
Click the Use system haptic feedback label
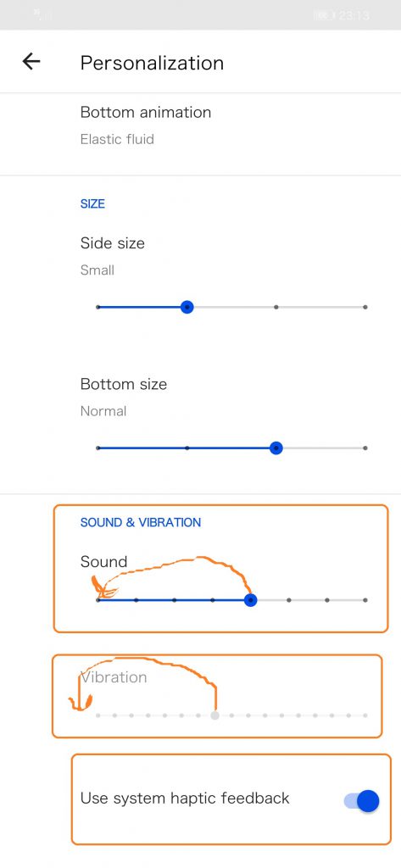pyautogui.click(x=185, y=798)
